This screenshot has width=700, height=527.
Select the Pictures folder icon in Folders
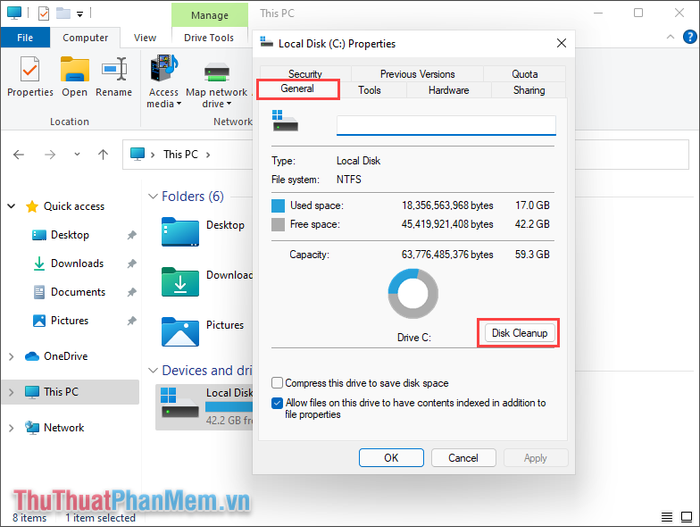(x=180, y=332)
